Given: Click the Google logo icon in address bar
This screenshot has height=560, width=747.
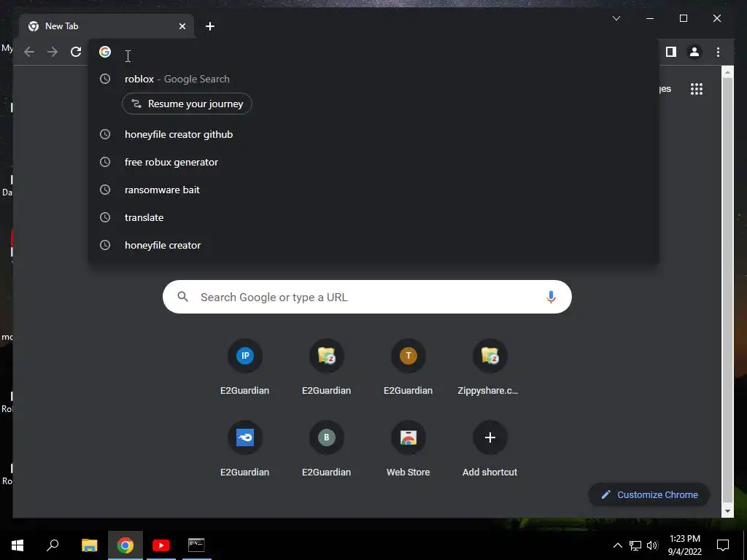Looking at the screenshot, I should [105, 52].
